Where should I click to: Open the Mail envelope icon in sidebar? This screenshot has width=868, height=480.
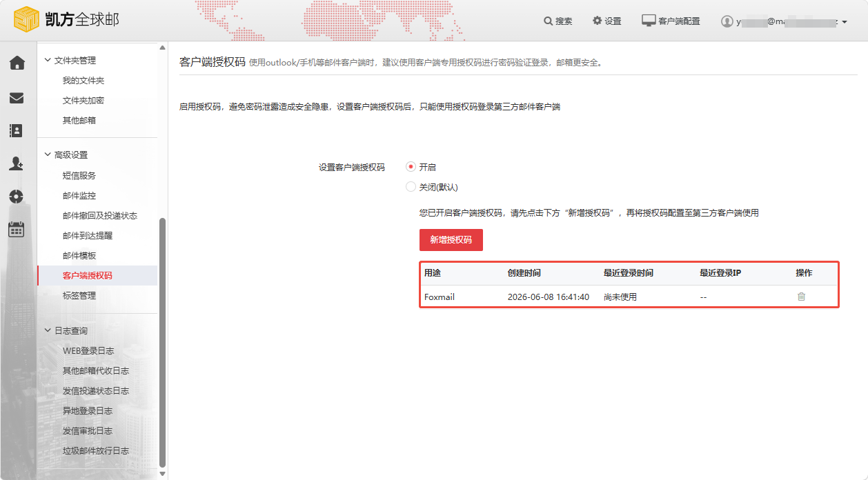click(x=17, y=98)
